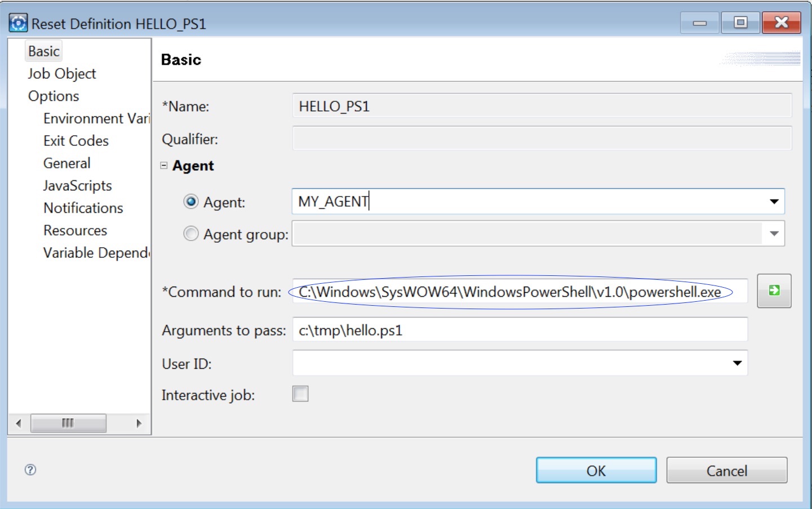812x509 pixels.
Task: Go to the Exit Codes options
Action: pyautogui.click(x=76, y=141)
